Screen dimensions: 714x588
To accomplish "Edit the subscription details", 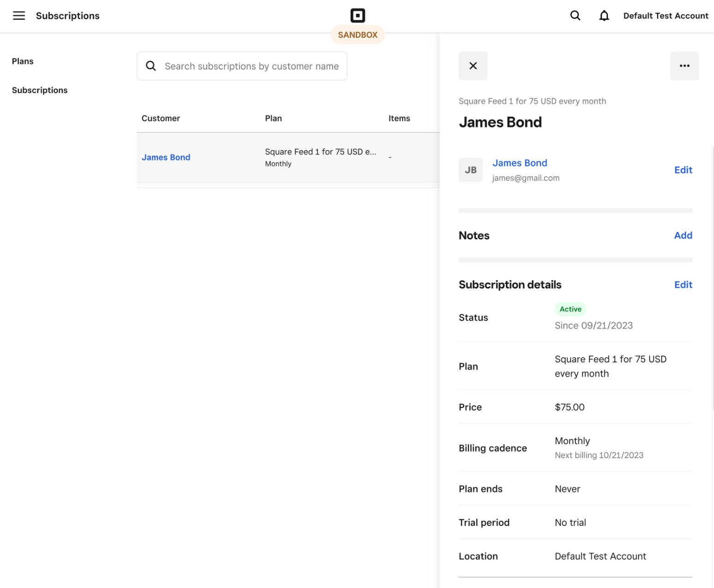I will pyautogui.click(x=683, y=285).
